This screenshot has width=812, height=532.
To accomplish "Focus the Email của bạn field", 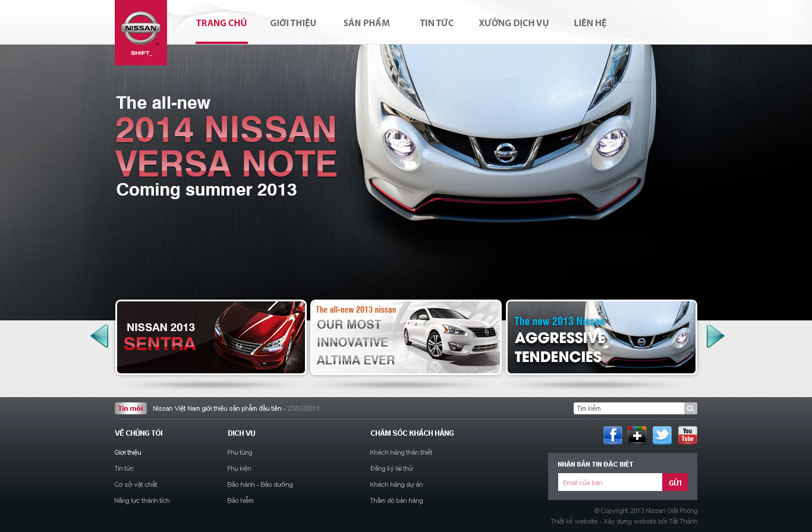I will click(x=610, y=482).
